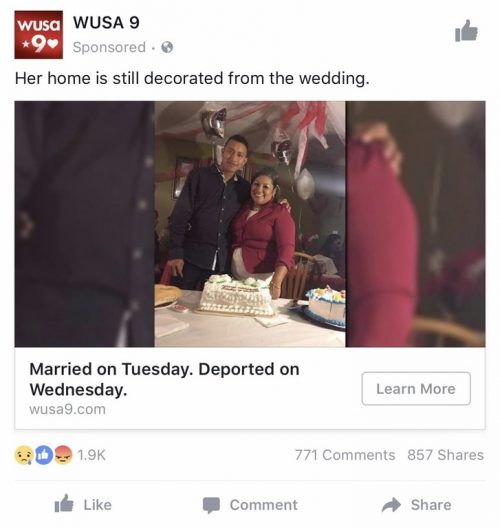The width and height of the screenshot is (500, 528).
Task: Click the thumbs-up icon beside Like
Action: coord(64,504)
